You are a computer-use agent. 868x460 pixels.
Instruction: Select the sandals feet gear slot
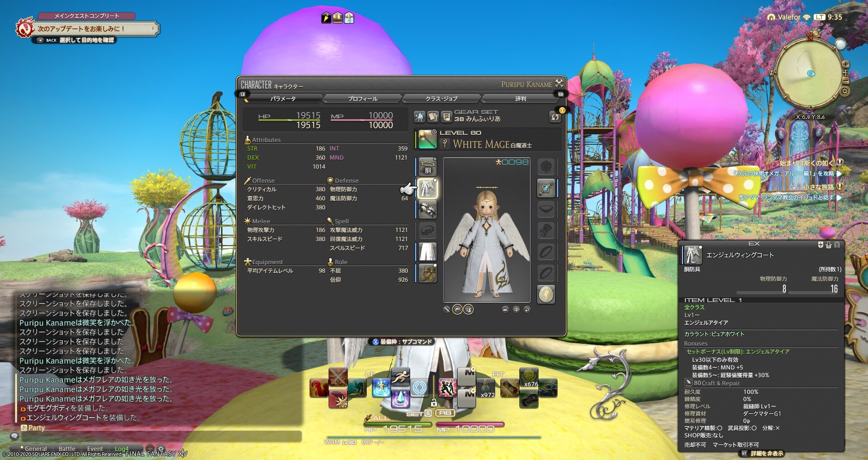(x=427, y=274)
